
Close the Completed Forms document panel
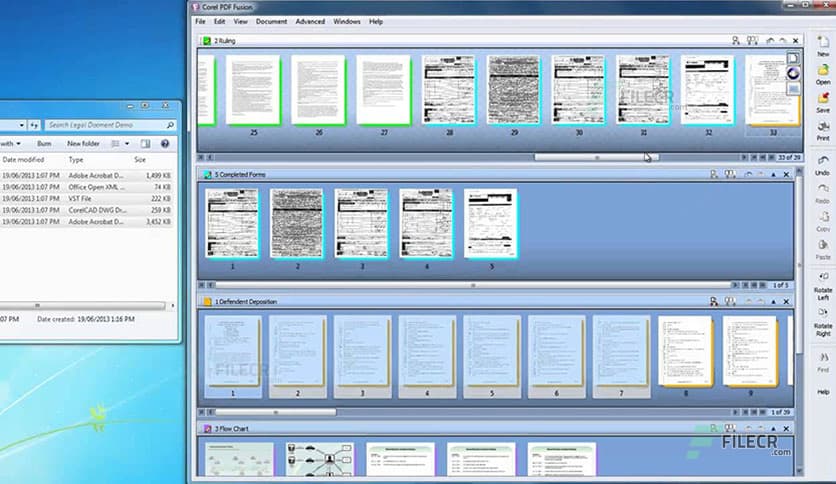(786, 174)
